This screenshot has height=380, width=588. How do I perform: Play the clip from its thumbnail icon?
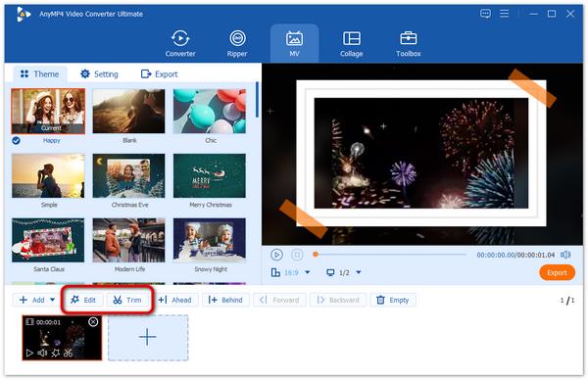[29, 353]
